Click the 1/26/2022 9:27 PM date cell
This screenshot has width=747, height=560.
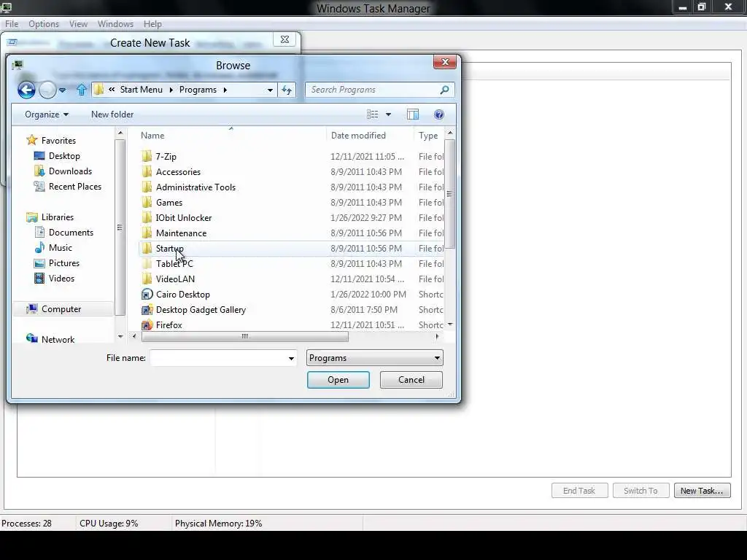tap(366, 217)
